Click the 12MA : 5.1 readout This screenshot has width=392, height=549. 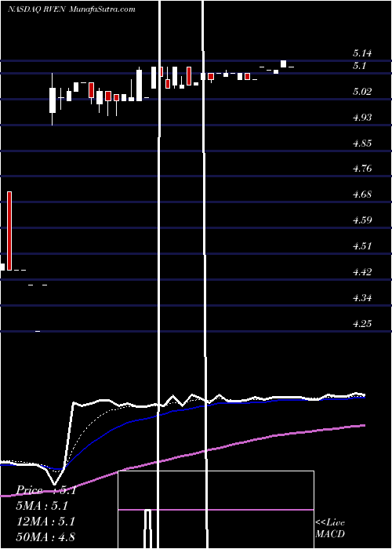(x=45, y=522)
